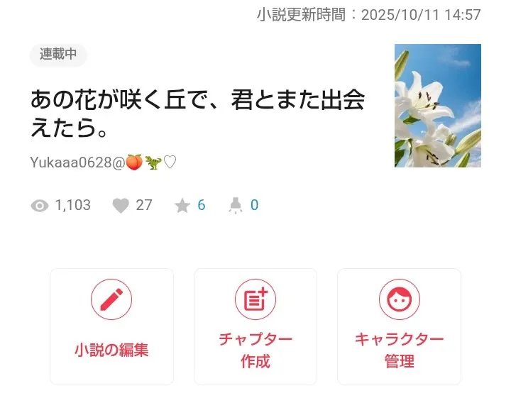This screenshot has width=511, height=420.
Task: Click the chapter creation note-plus icon
Action: coord(255,299)
